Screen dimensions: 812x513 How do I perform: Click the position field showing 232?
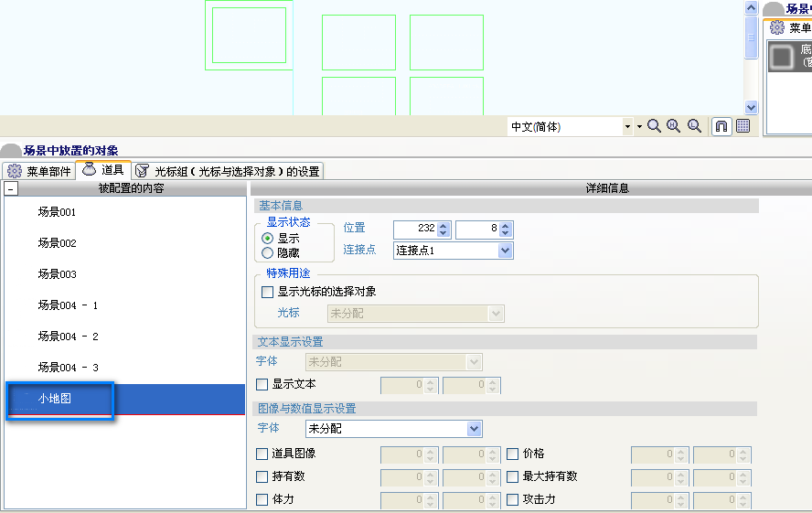415,229
